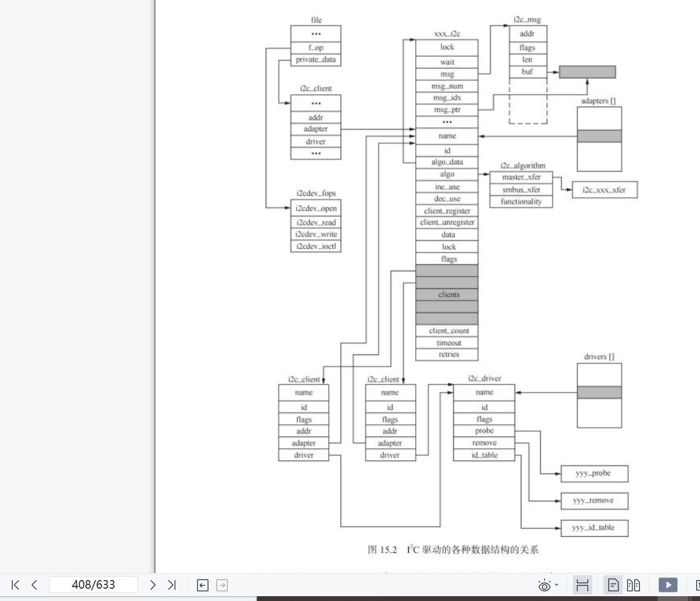
Task: Jump to the last page
Action: (x=172, y=585)
